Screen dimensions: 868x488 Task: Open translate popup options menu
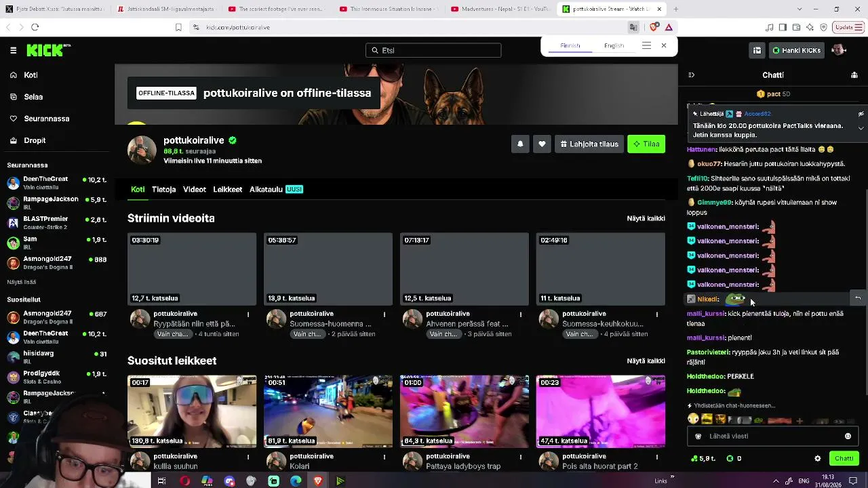(x=646, y=45)
